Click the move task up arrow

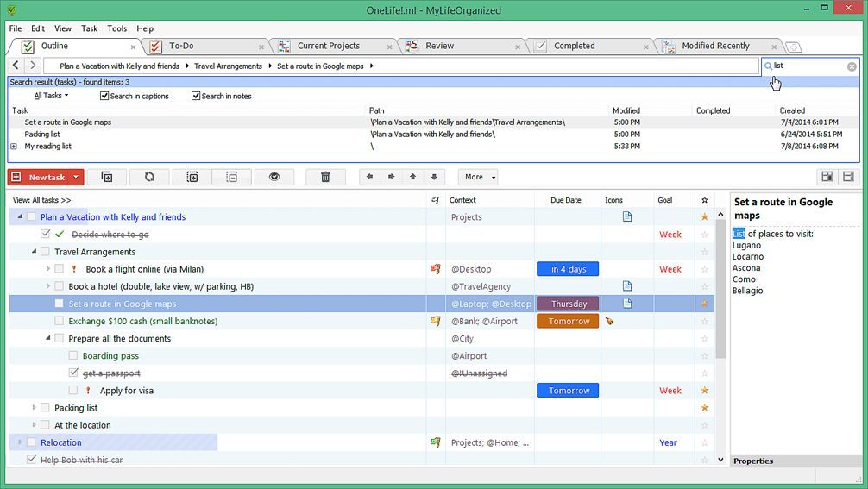[413, 177]
